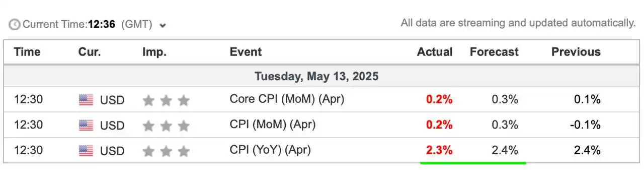Click the importance stars for CPI (MoM)
Viewport: 644px width, 182px height.
coord(166,126)
